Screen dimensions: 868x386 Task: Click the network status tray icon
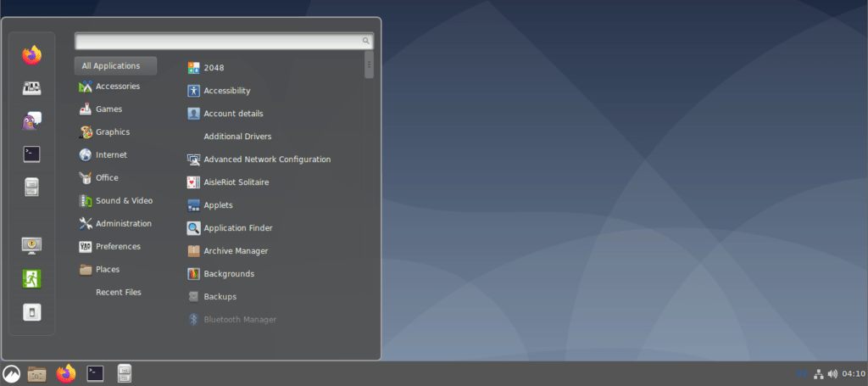tap(819, 374)
